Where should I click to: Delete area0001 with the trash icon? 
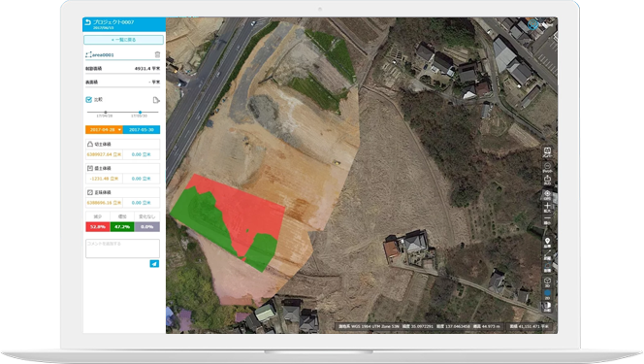(157, 54)
